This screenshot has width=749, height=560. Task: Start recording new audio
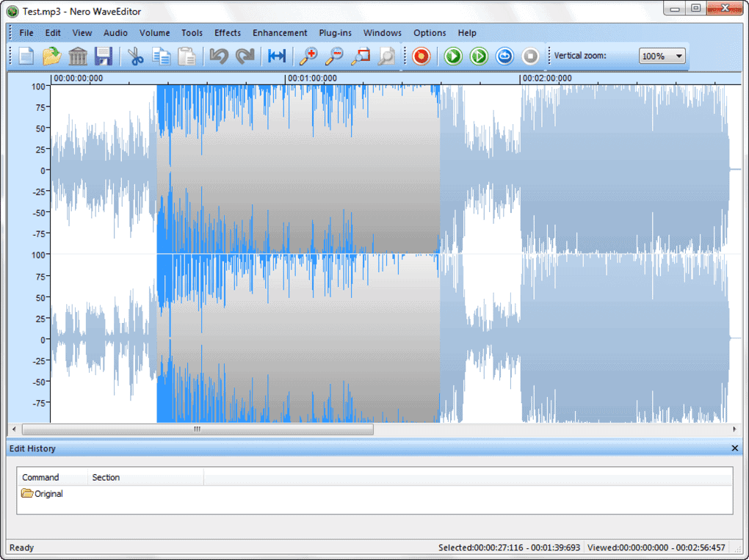[x=421, y=56]
